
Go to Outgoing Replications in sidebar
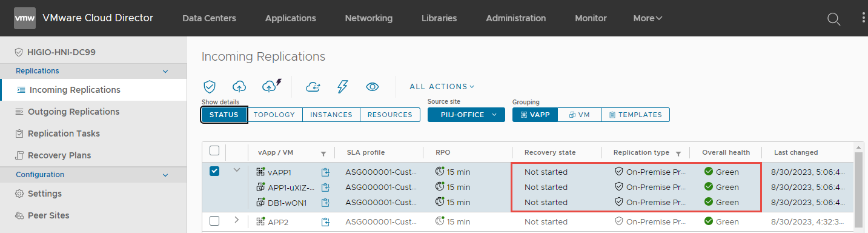coord(74,112)
